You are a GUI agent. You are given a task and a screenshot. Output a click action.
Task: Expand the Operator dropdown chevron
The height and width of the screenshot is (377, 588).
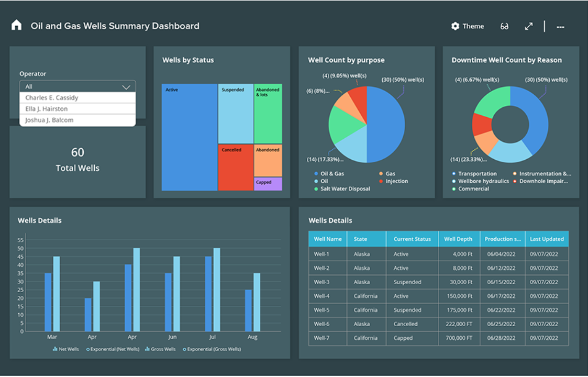(126, 87)
